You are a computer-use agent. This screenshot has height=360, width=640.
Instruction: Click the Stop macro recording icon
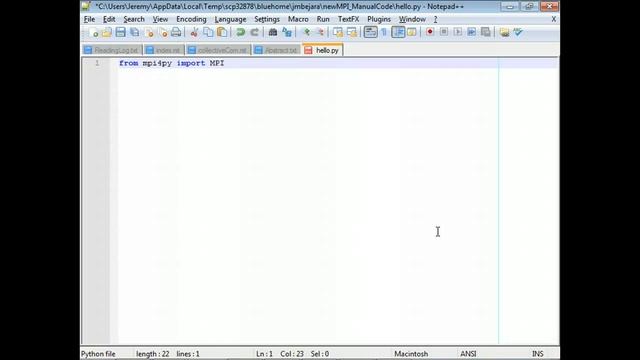point(444,32)
